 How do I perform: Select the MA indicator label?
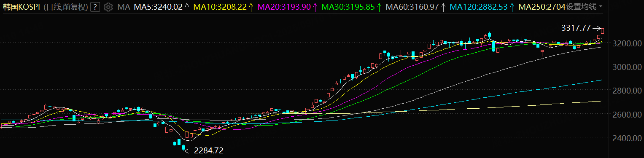click(124, 7)
